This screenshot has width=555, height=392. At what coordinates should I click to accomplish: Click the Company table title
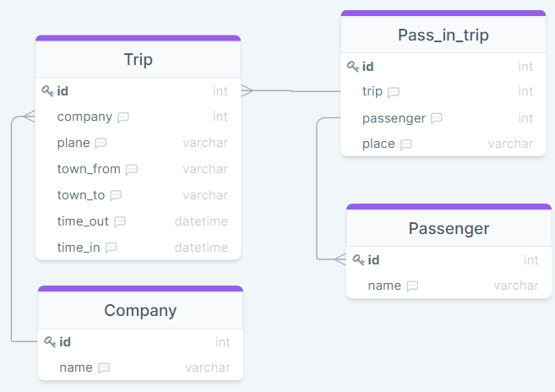pyautogui.click(x=140, y=310)
